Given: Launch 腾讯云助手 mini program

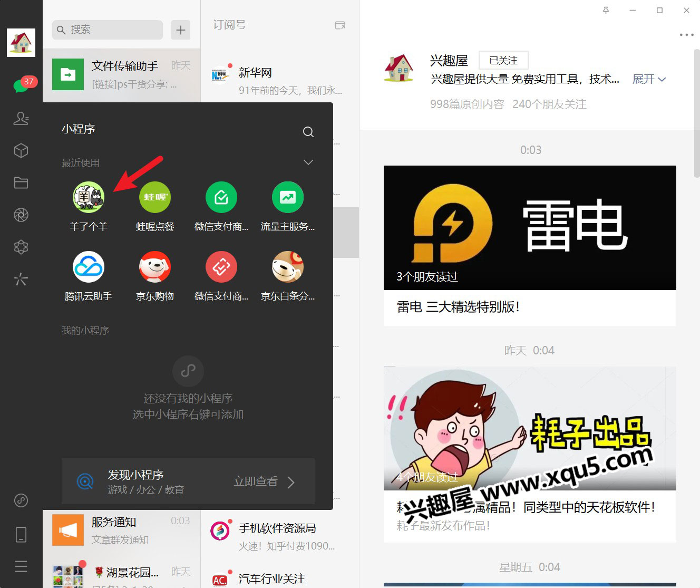Looking at the screenshot, I should coord(89,276).
